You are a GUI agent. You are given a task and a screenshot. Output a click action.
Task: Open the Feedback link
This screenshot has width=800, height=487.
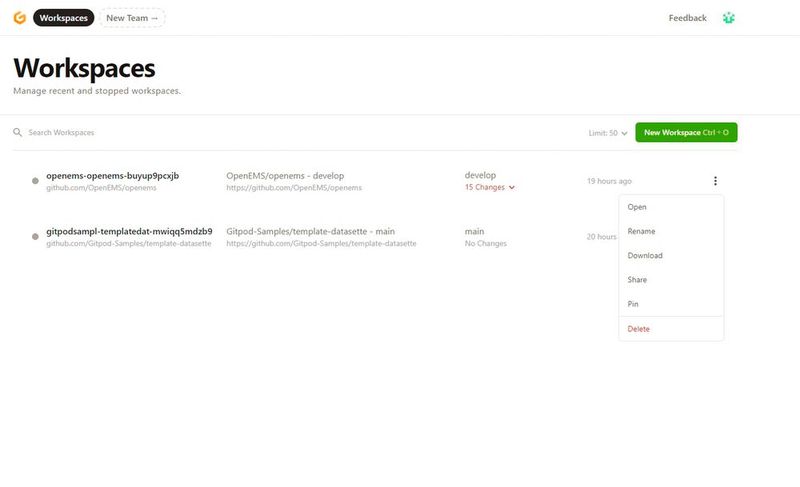pos(687,18)
